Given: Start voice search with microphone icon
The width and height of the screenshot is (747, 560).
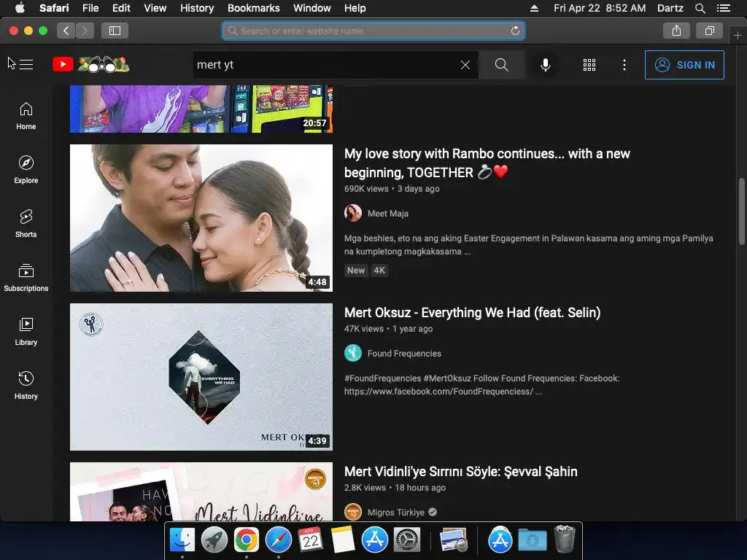Looking at the screenshot, I should pyautogui.click(x=546, y=65).
